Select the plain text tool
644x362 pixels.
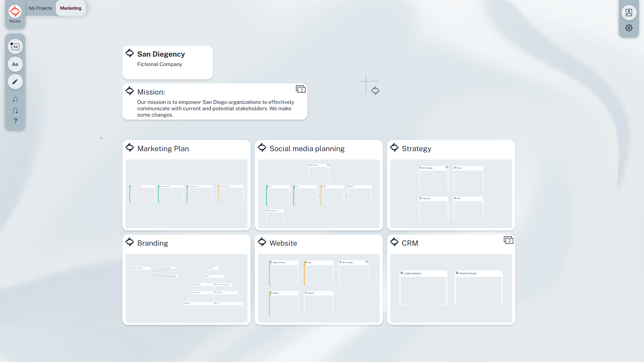[15, 64]
